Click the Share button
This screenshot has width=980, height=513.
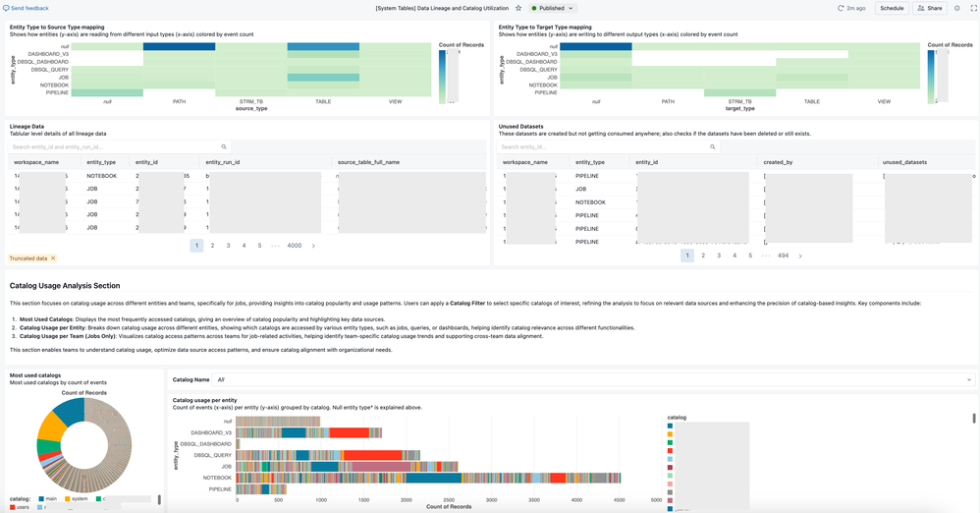929,8
